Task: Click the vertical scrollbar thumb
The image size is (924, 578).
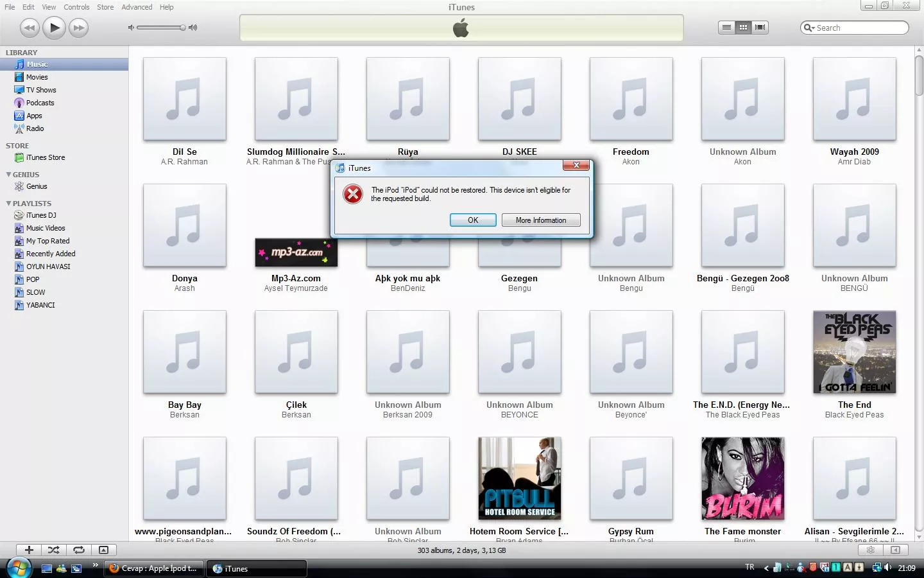Action: pos(919,75)
